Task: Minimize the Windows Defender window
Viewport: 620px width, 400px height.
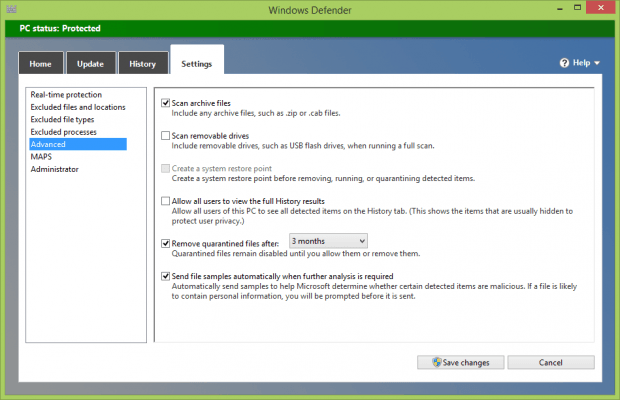Action: click(560, 8)
